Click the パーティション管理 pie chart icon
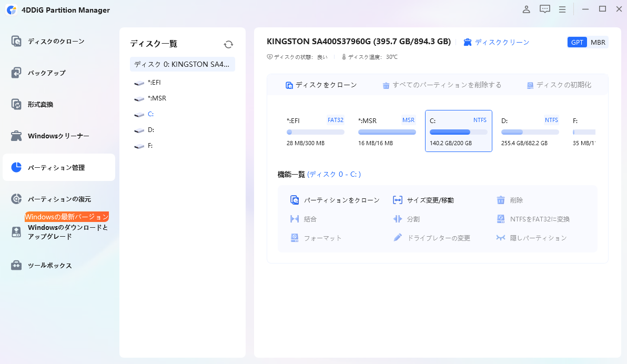The image size is (627, 364). pyautogui.click(x=16, y=167)
